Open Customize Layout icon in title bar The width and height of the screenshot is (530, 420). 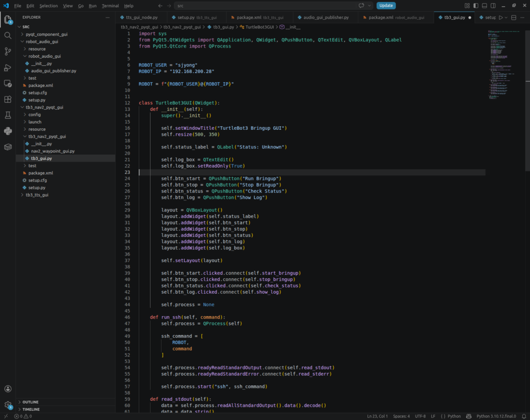(x=467, y=6)
